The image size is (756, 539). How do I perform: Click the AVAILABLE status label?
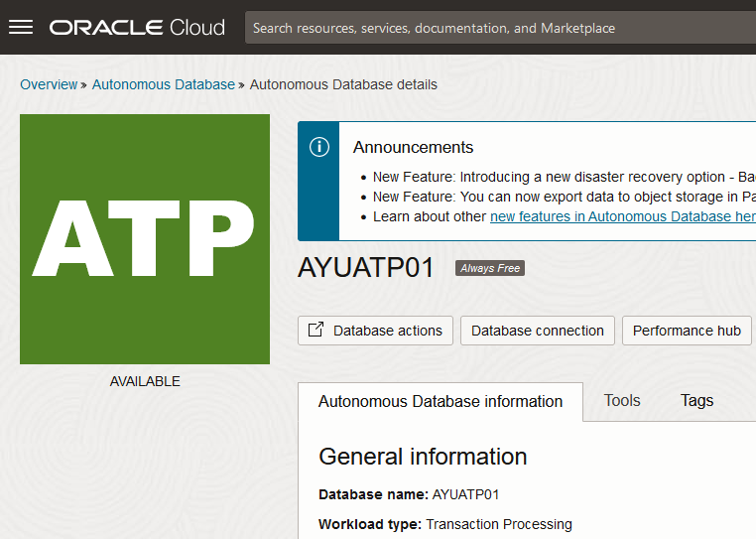(145, 381)
